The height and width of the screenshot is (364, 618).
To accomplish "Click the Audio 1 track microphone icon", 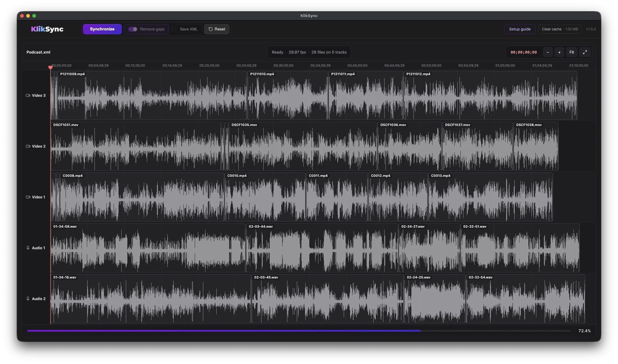I will click(28, 248).
